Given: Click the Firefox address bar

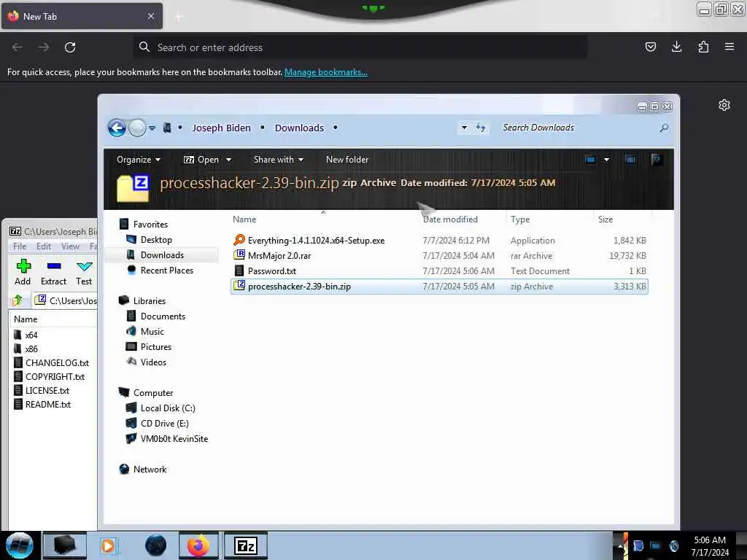Looking at the screenshot, I should coord(360,47).
